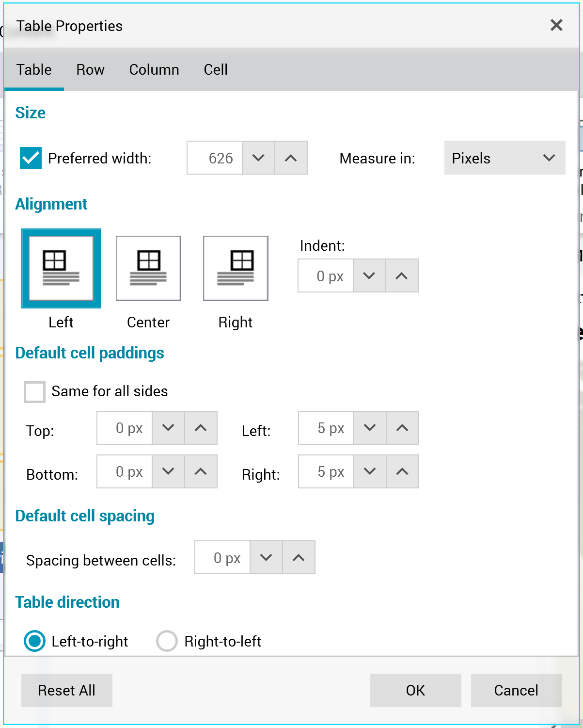
Task: Increase Top cell padding
Action: pyautogui.click(x=201, y=428)
